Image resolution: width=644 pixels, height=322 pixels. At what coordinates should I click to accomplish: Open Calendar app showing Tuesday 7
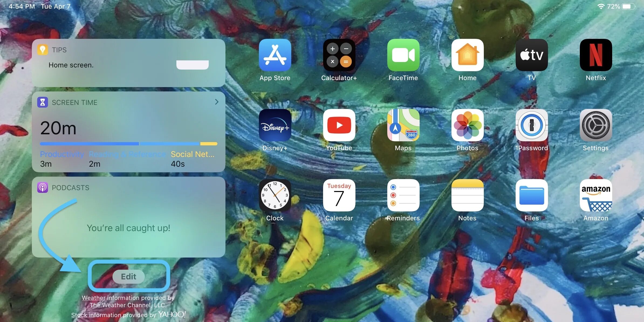[x=339, y=195]
